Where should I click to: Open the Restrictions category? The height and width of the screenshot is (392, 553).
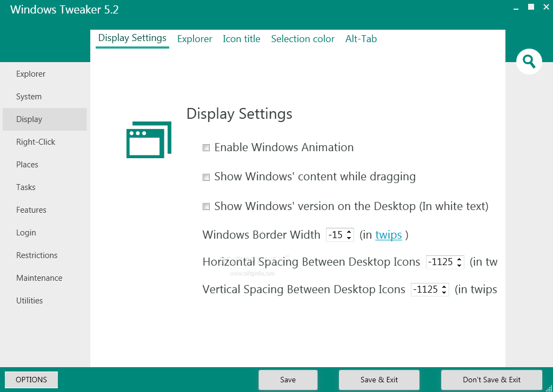[45, 255]
